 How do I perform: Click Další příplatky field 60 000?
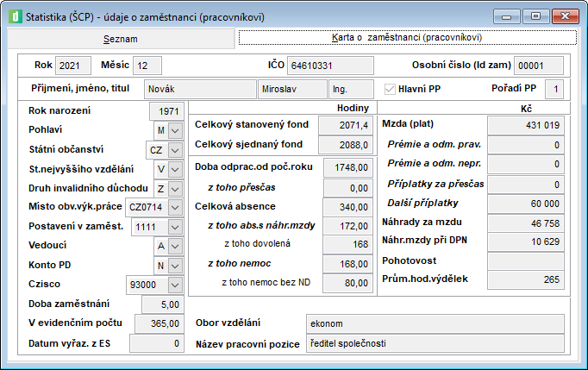coord(526,204)
